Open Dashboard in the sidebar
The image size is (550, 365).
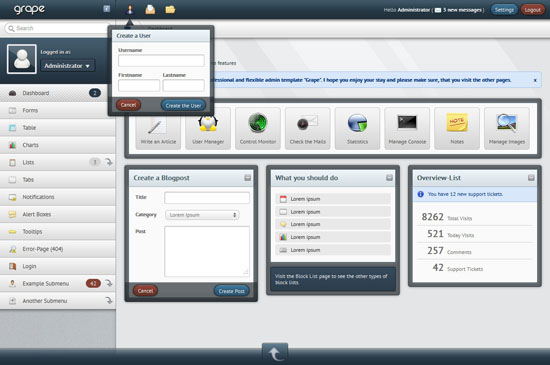pos(58,93)
